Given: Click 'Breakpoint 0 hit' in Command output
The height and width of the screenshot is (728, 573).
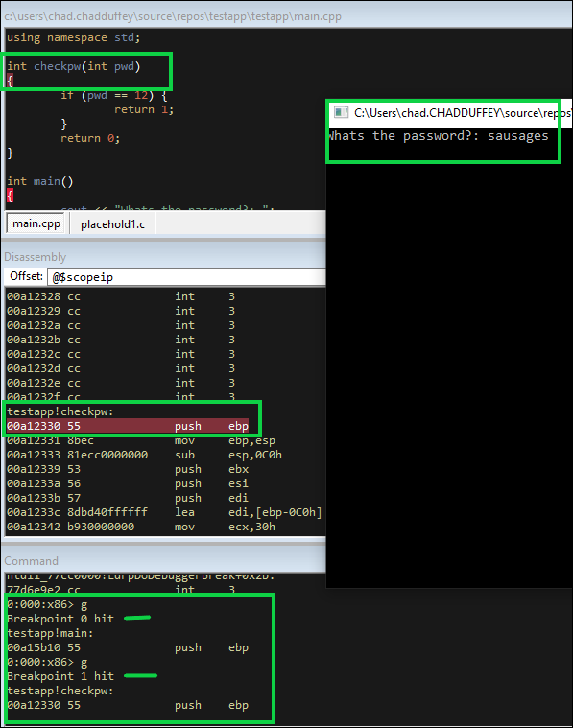Looking at the screenshot, I should tap(60, 619).
